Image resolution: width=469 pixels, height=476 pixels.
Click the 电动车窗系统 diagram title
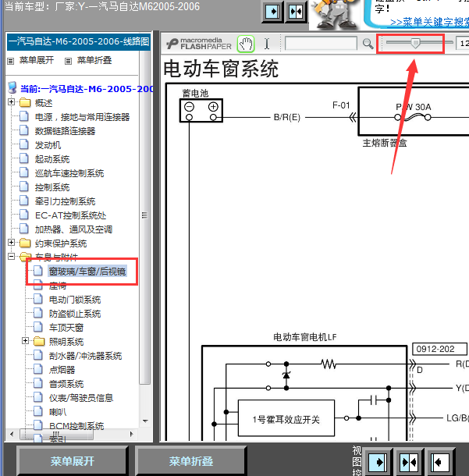(221, 69)
